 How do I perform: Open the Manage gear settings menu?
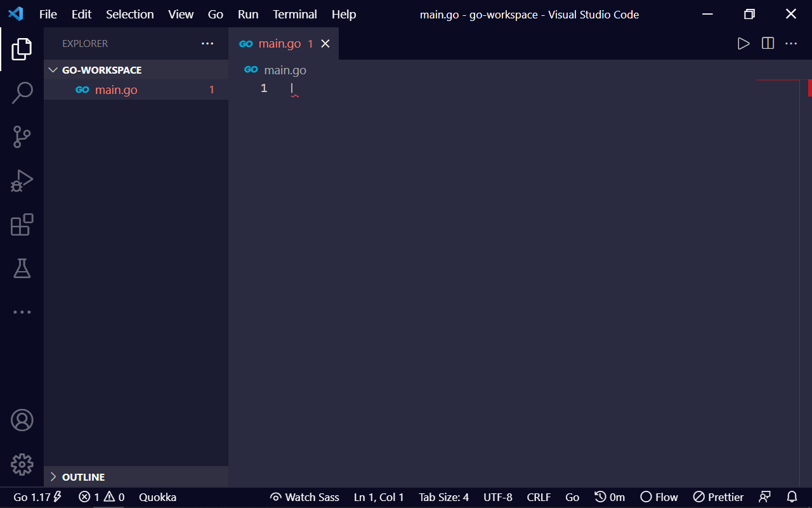(22, 464)
